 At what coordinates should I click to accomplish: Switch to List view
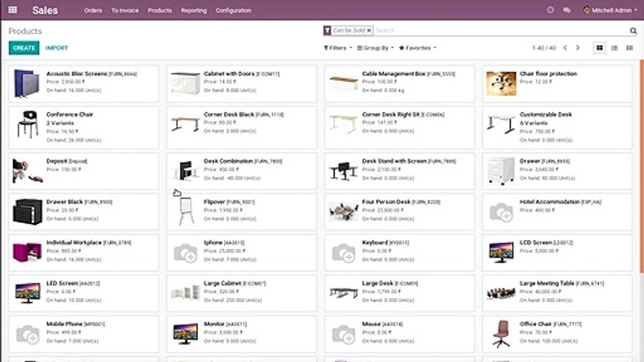coord(614,48)
